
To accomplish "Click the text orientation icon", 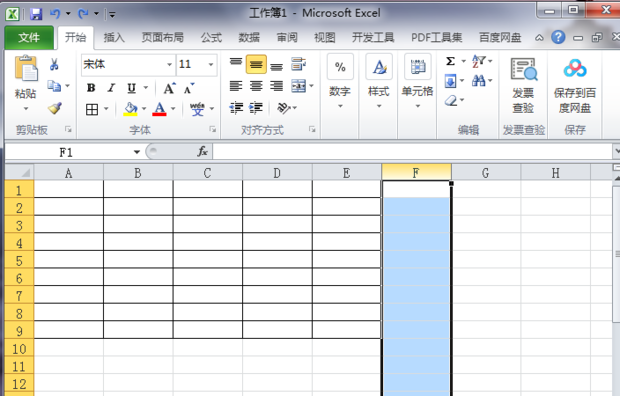I will point(284,108).
